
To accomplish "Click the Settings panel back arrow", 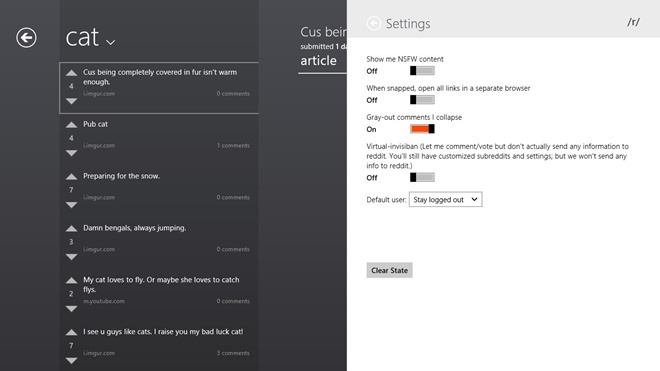I will coord(373,24).
